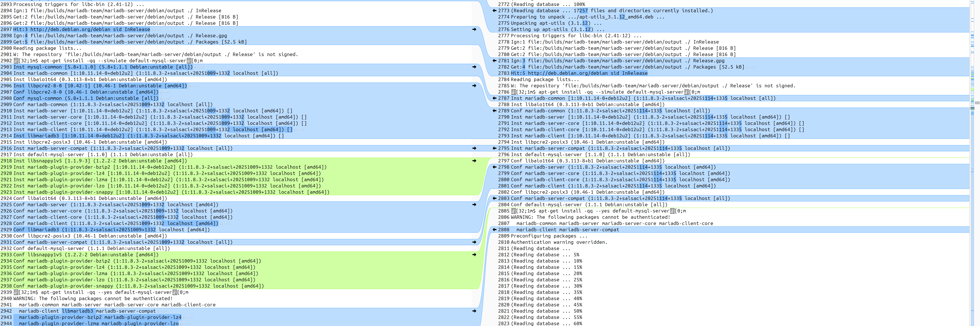Click left-arrow at Conf mariadb-server line 2798
The image size is (980, 326).
click(494, 167)
